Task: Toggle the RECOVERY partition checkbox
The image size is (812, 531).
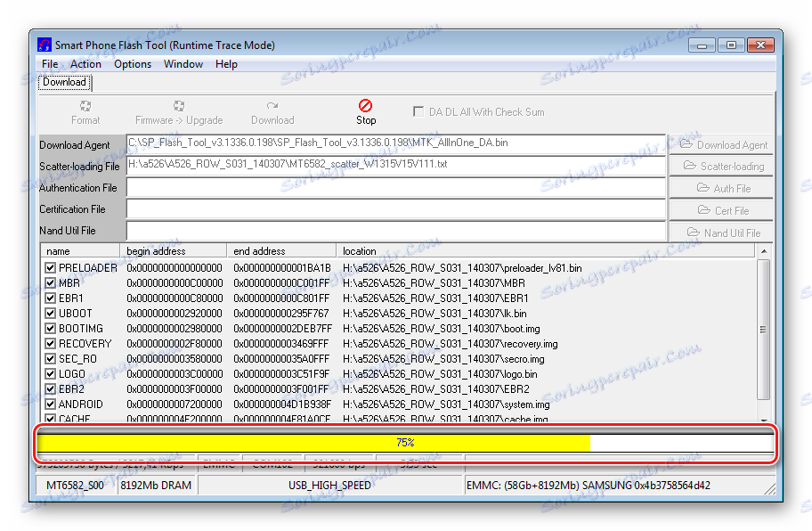Action: (50, 344)
